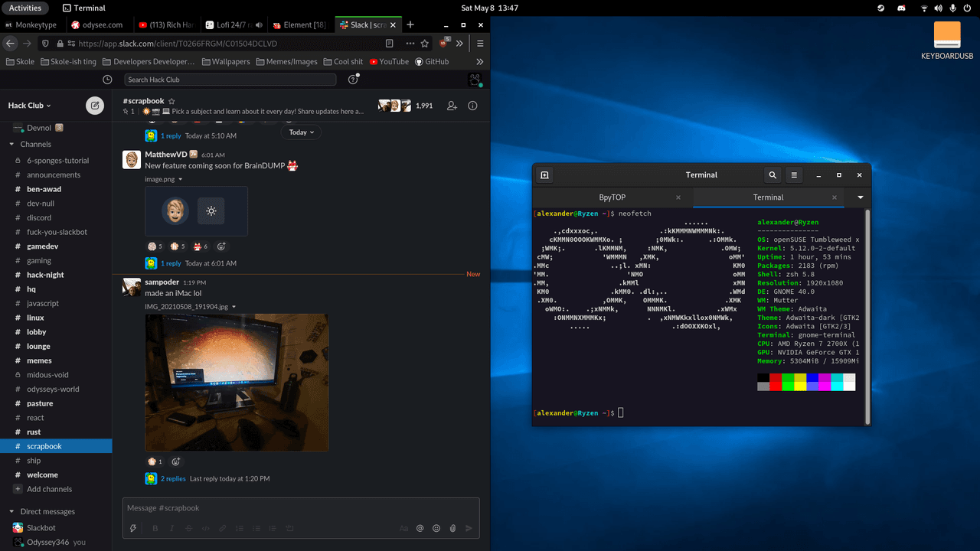Viewport: 980px width, 551px height.
Task: Open a new browser tab
Action: [x=410, y=24]
